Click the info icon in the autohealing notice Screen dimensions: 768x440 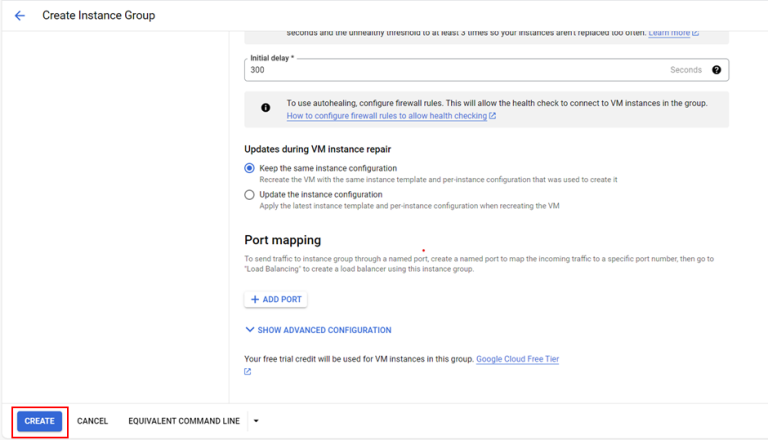click(265, 108)
